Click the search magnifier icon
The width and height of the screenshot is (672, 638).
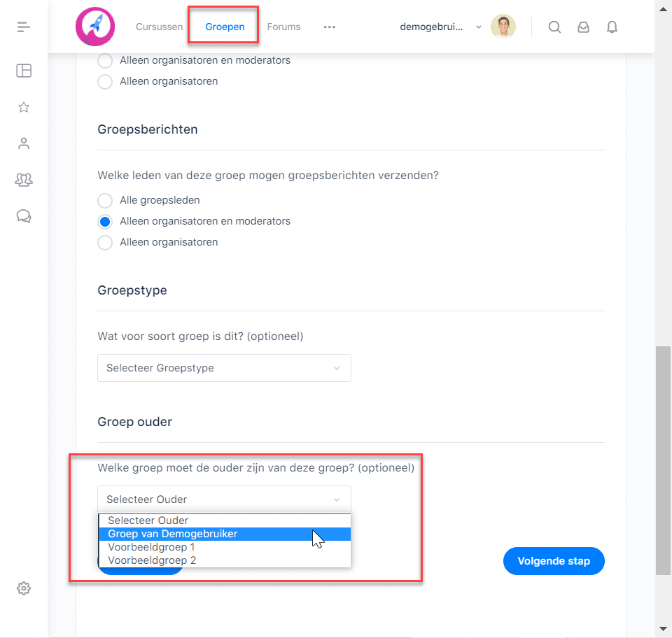(x=554, y=27)
